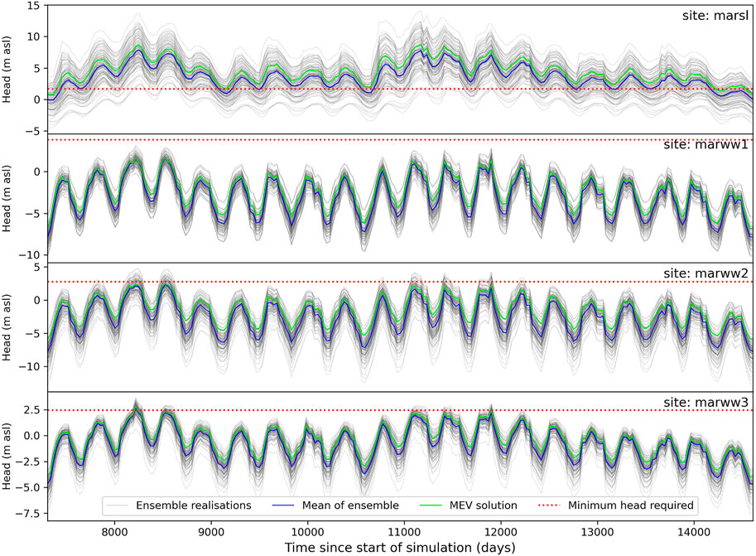Click the 2.5 tick label on the marww3 y-axis
756x556 pixels.
(32, 410)
